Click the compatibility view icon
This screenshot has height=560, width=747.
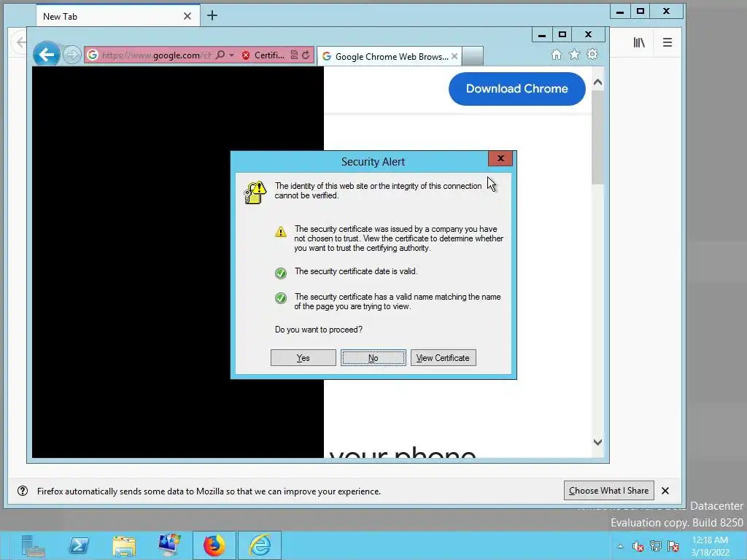(295, 55)
